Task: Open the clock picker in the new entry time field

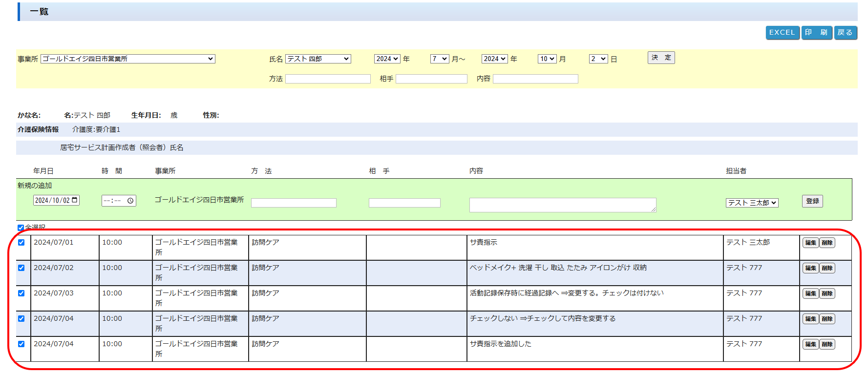Action: (130, 201)
